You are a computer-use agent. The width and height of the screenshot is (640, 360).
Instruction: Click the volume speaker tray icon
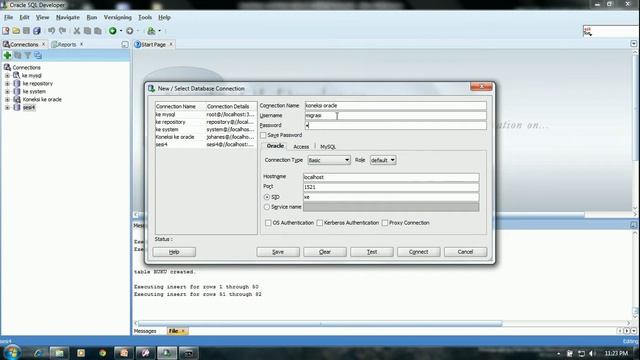tap(592, 353)
